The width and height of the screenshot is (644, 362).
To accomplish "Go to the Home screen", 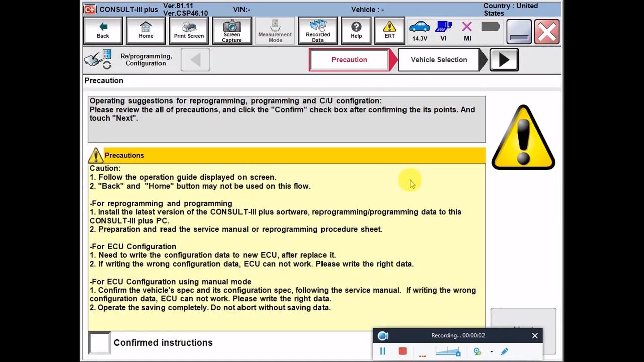I will click(146, 31).
